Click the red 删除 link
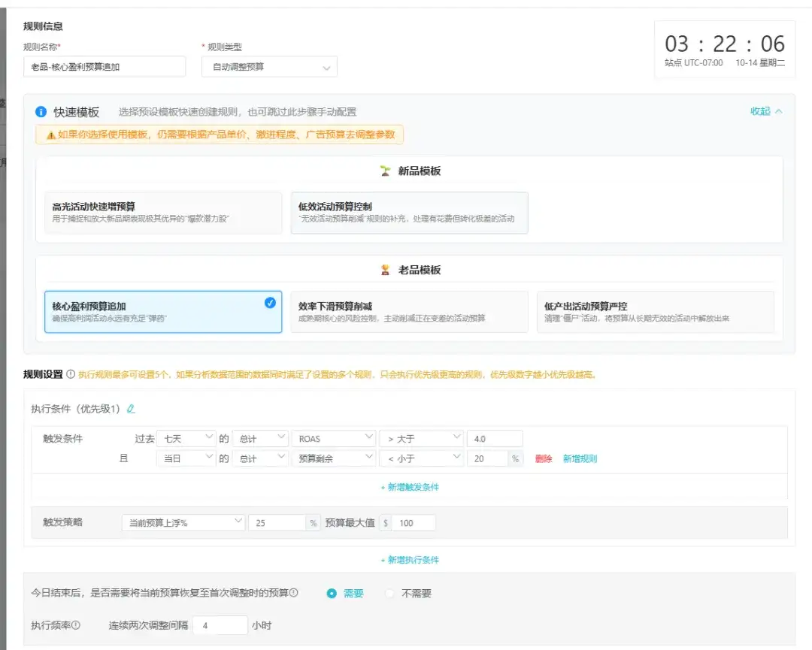Image resolution: width=812 pixels, height=650 pixels. [x=544, y=458]
